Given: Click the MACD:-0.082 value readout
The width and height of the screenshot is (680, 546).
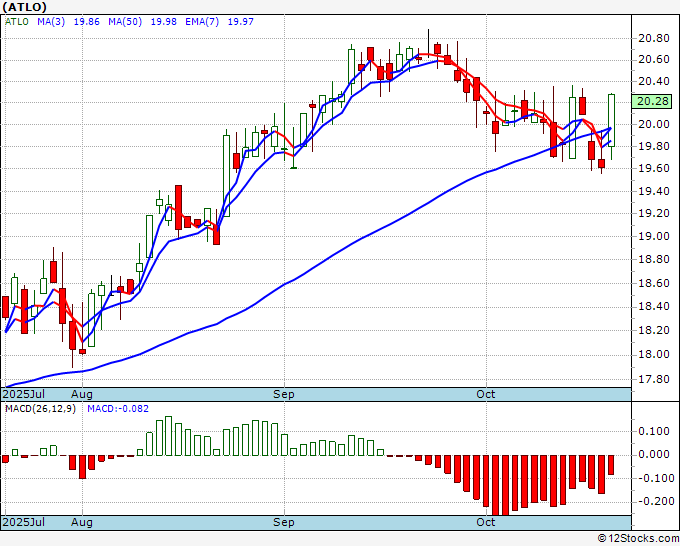Looking at the screenshot, I should point(118,409).
